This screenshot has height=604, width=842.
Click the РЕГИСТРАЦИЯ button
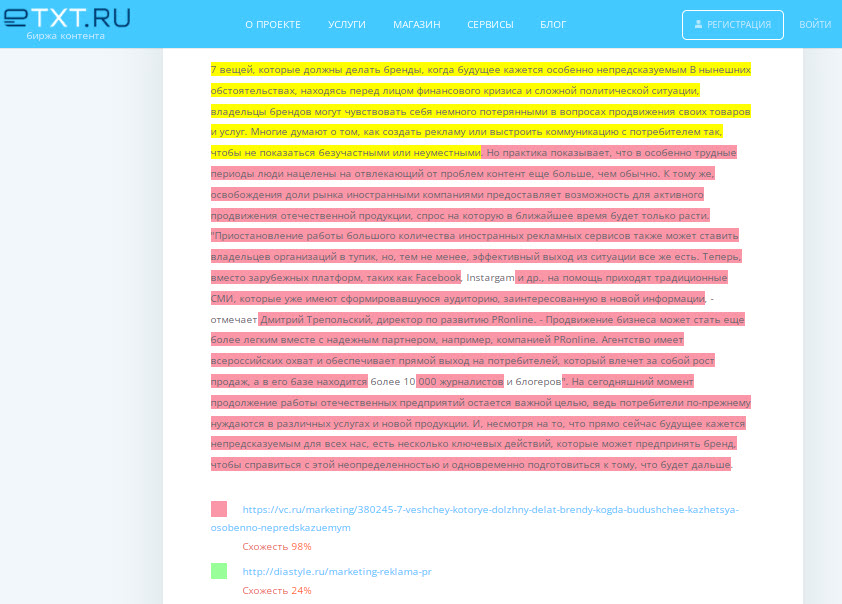tap(732, 25)
